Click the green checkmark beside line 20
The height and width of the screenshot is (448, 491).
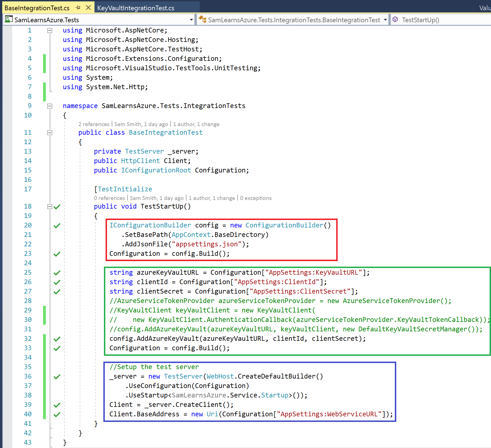point(57,226)
